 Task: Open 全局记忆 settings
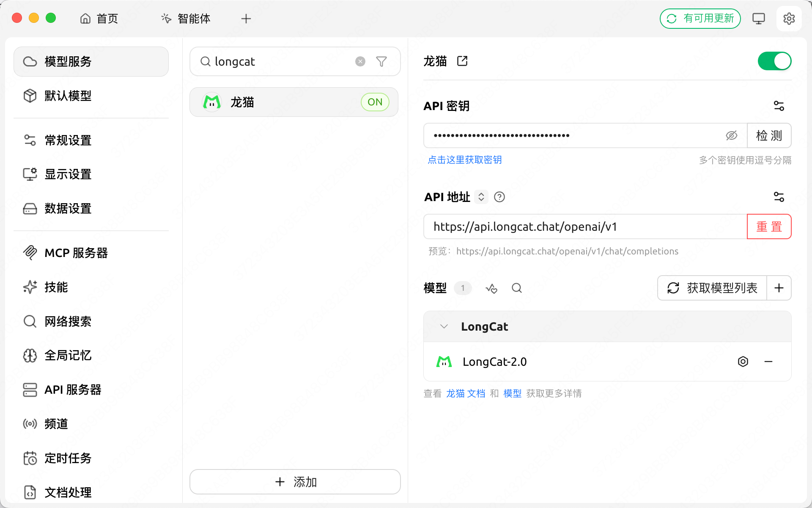click(91, 355)
